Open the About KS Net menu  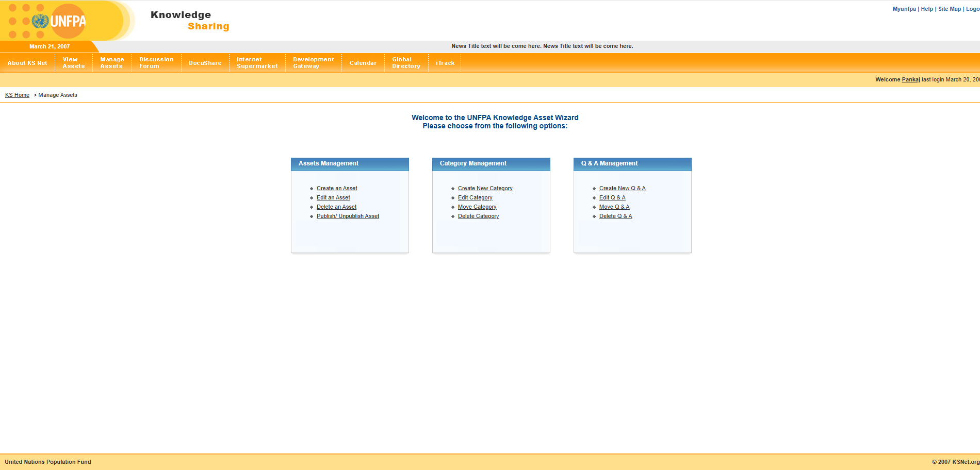(27, 63)
